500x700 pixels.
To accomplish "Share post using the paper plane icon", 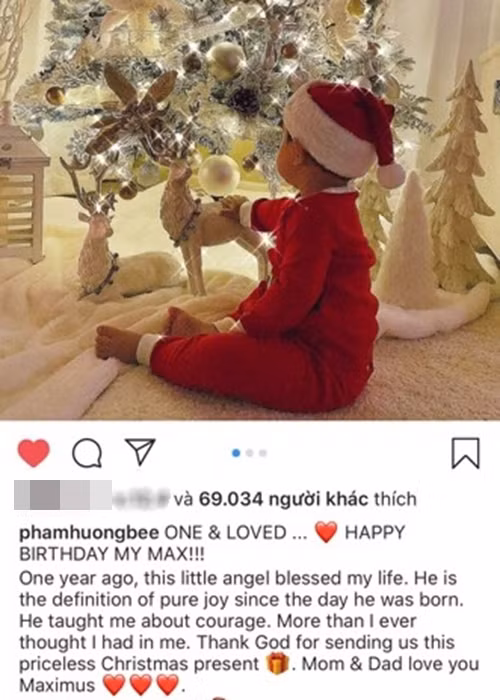I will click(x=140, y=451).
